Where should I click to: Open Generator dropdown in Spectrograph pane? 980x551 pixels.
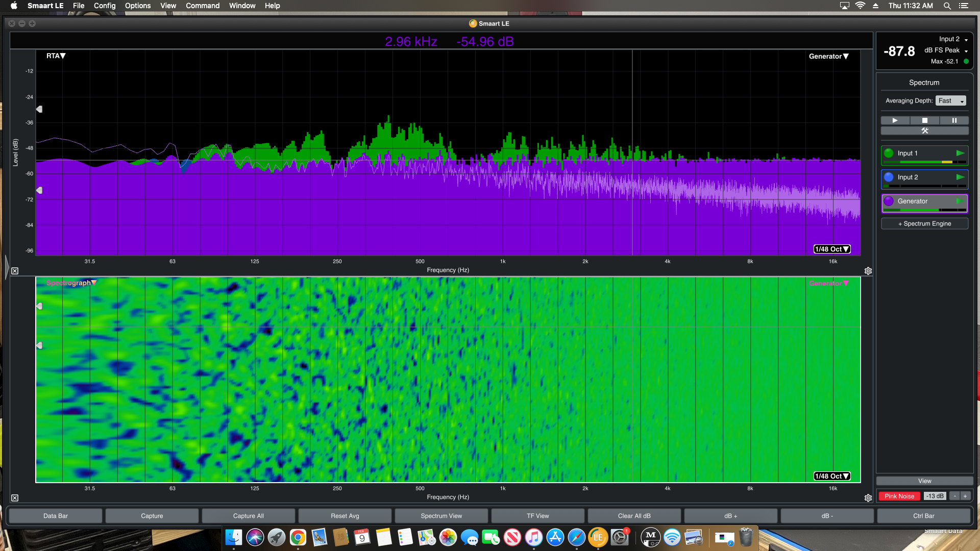pyautogui.click(x=828, y=283)
